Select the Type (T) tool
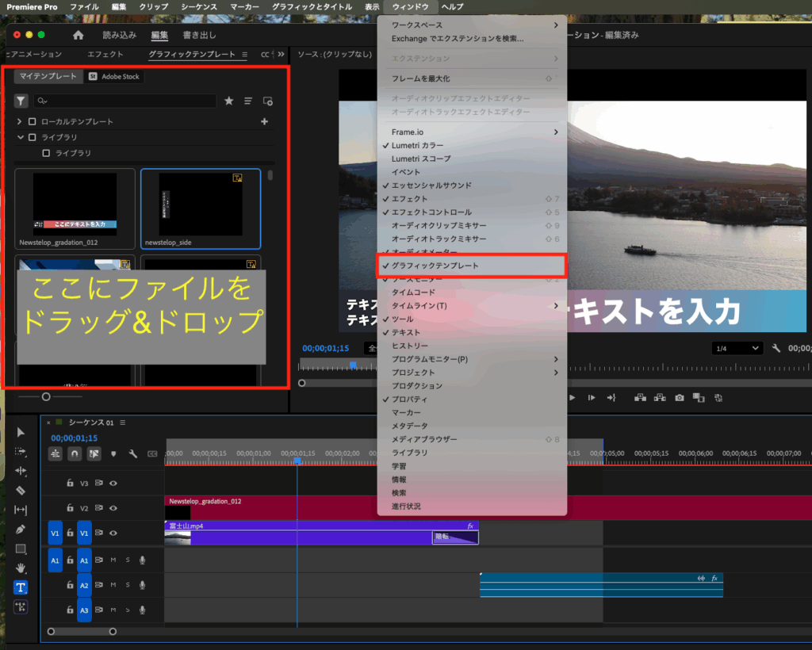 tap(21, 587)
